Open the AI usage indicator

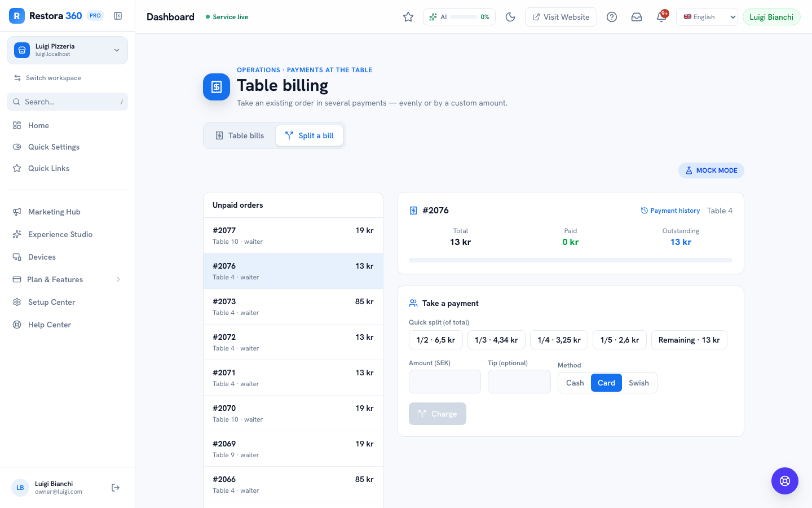click(x=459, y=17)
